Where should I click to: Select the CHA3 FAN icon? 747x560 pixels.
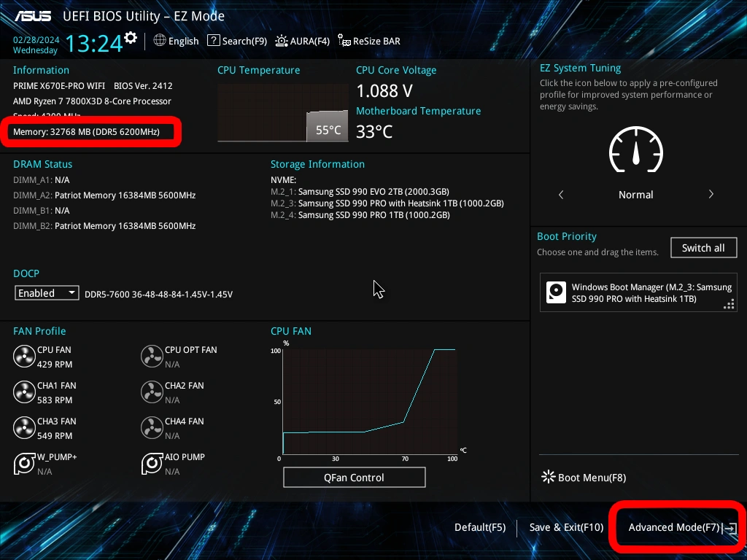tap(24, 427)
